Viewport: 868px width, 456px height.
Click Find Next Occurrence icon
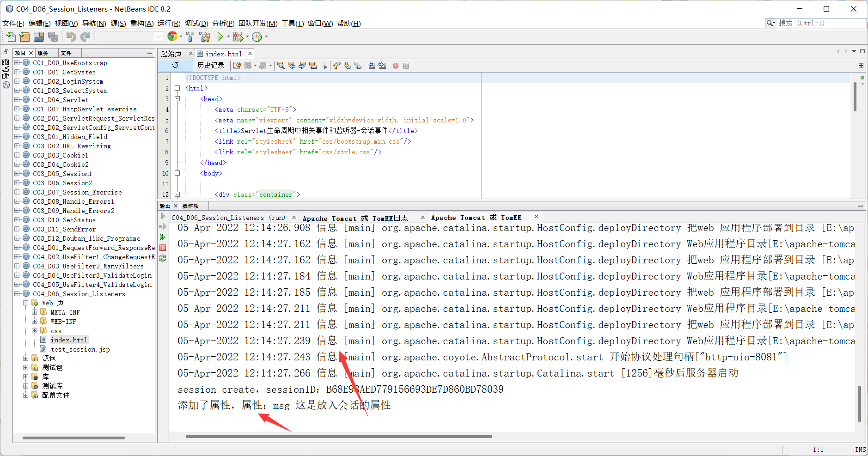[x=302, y=66]
